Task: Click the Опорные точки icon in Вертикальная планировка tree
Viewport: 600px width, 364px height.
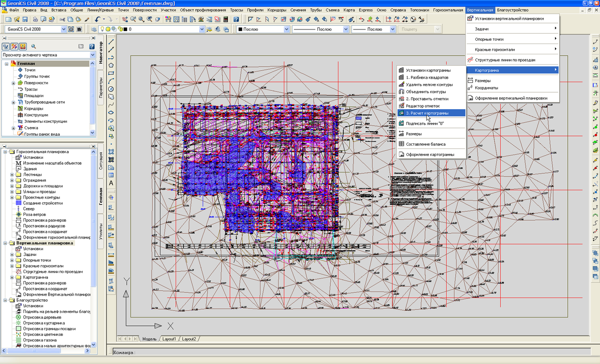Action: (19, 260)
